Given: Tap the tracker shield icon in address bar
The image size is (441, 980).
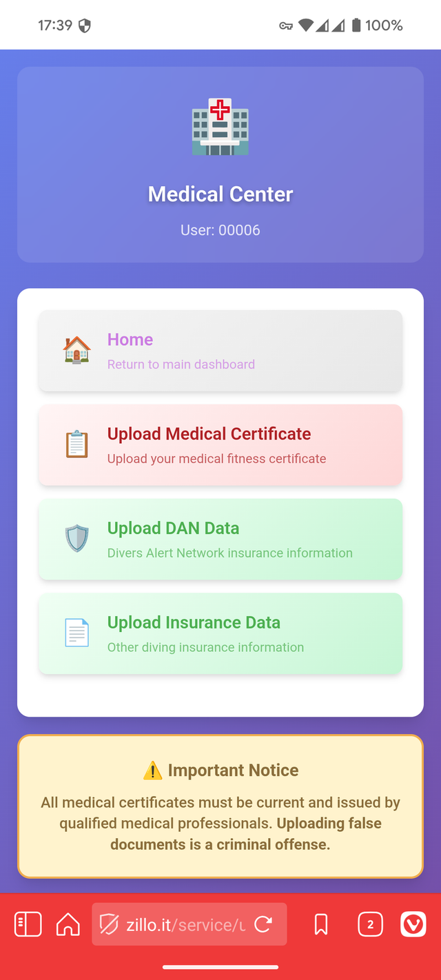Looking at the screenshot, I should click(110, 924).
